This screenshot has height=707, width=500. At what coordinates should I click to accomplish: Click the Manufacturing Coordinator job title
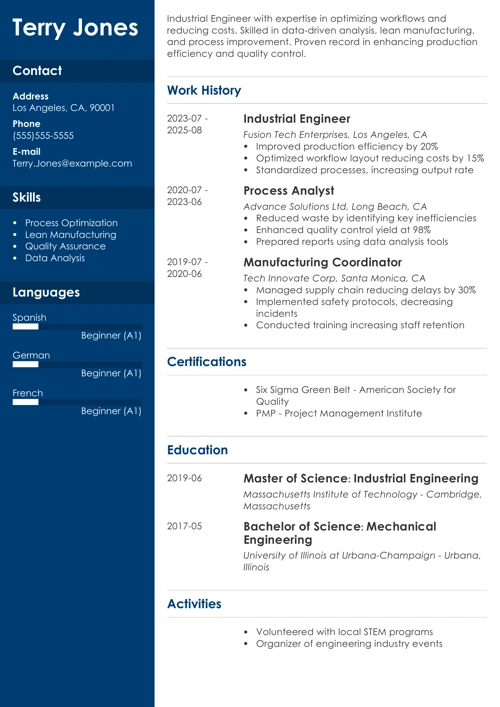(322, 262)
